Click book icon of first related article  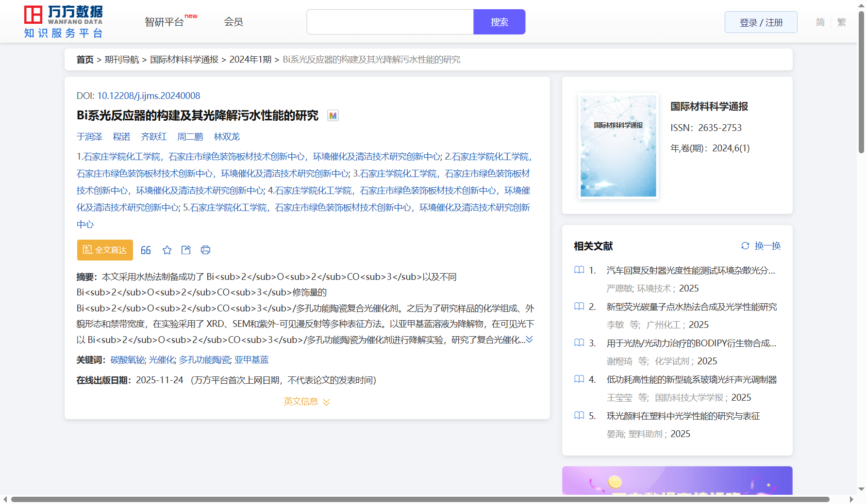point(579,270)
